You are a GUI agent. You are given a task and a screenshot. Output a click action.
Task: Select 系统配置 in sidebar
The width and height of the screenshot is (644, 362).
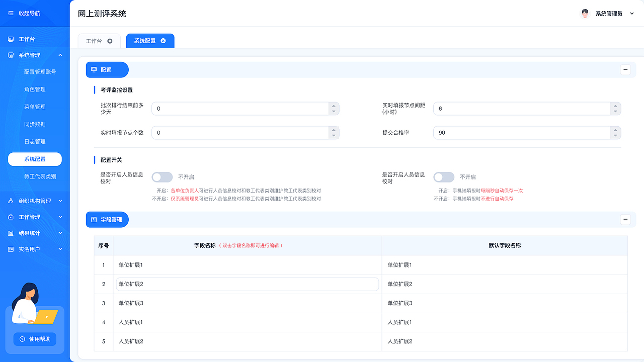(35, 159)
